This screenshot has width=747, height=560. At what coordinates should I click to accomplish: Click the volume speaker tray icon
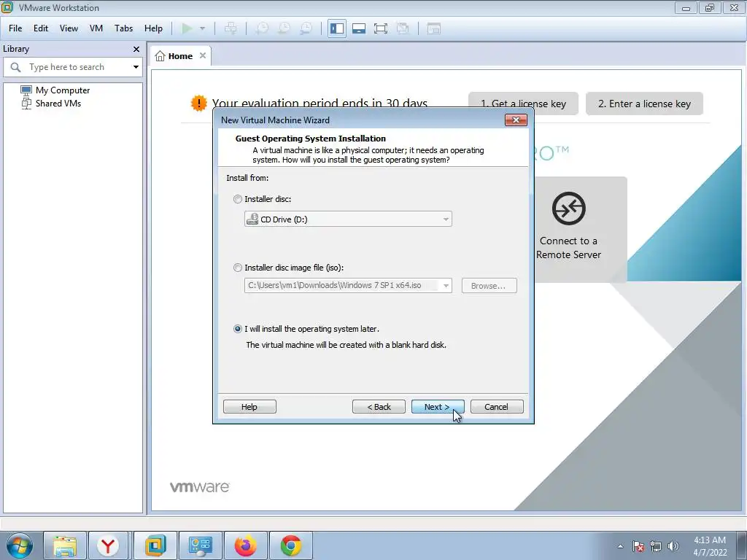pos(673,546)
